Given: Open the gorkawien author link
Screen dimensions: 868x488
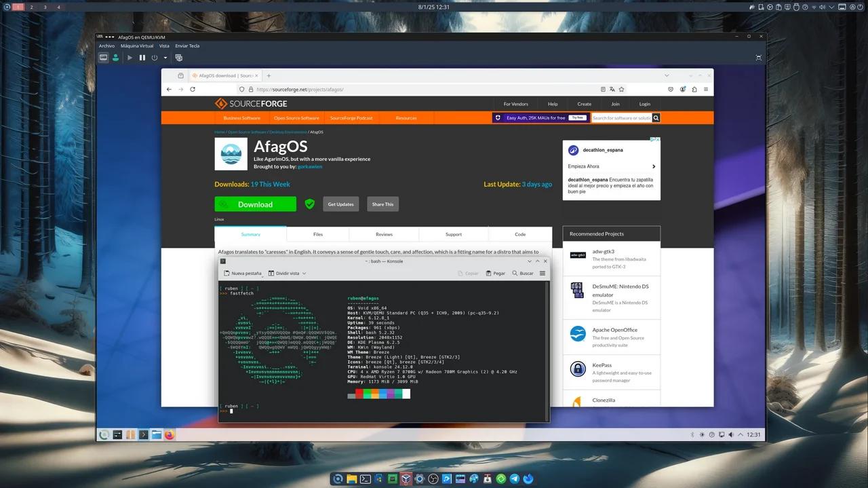Looking at the screenshot, I should coord(310,166).
